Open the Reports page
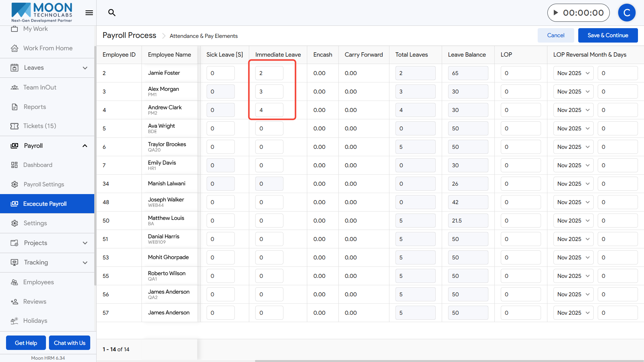The height and width of the screenshot is (362, 644). pyautogui.click(x=35, y=107)
